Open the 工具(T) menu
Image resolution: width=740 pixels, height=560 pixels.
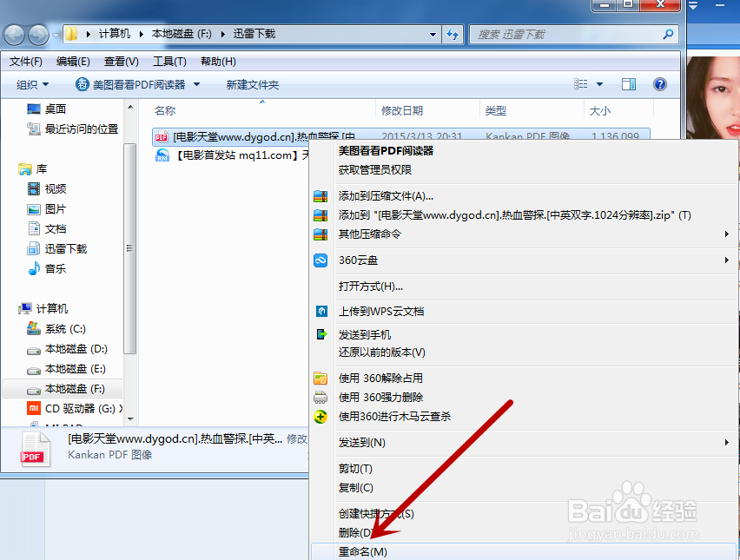[169, 62]
